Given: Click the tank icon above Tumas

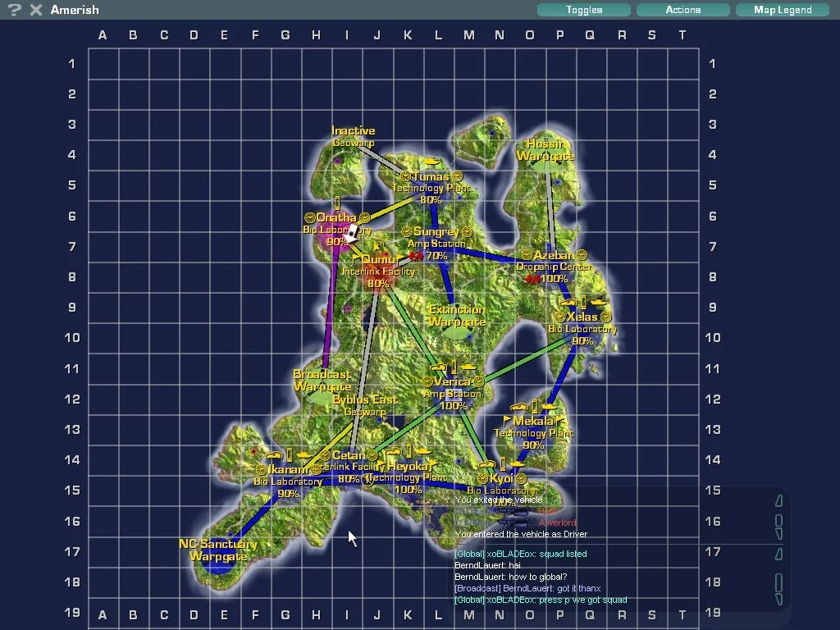Looking at the screenshot, I should (x=431, y=163).
